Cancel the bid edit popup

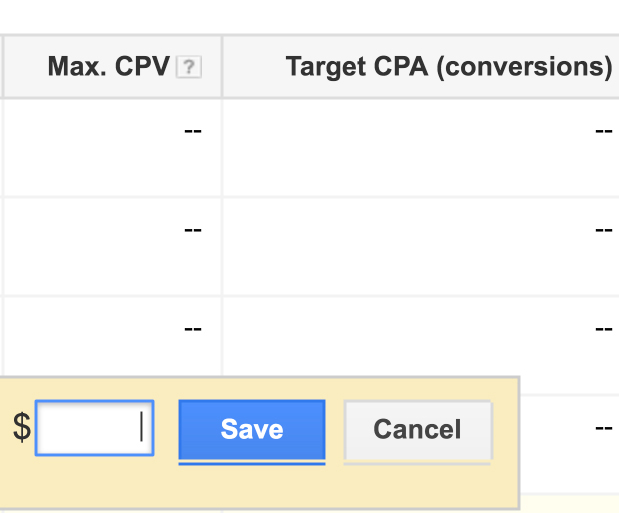point(417,430)
